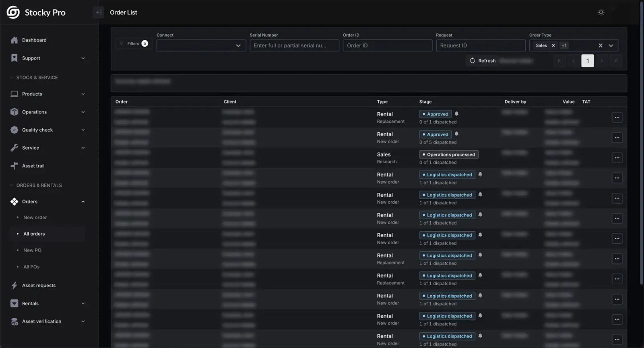Click the Asset trail signpost icon
The width and height of the screenshot is (644, 348).
pos(14,166)
